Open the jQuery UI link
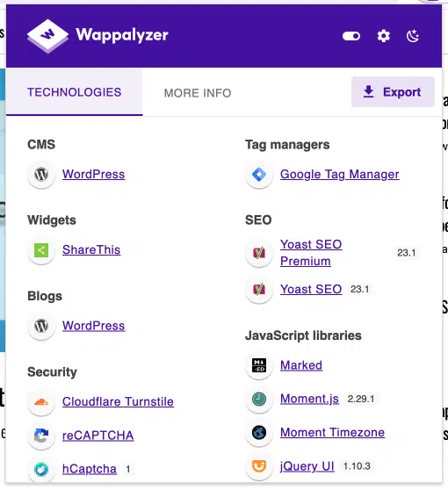 click(x=307, y=466)
